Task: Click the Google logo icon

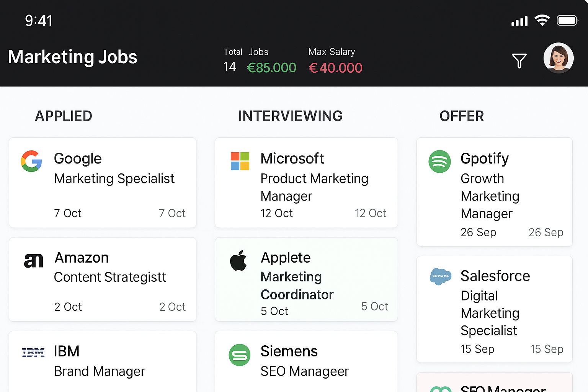Action: coord(31,161)
